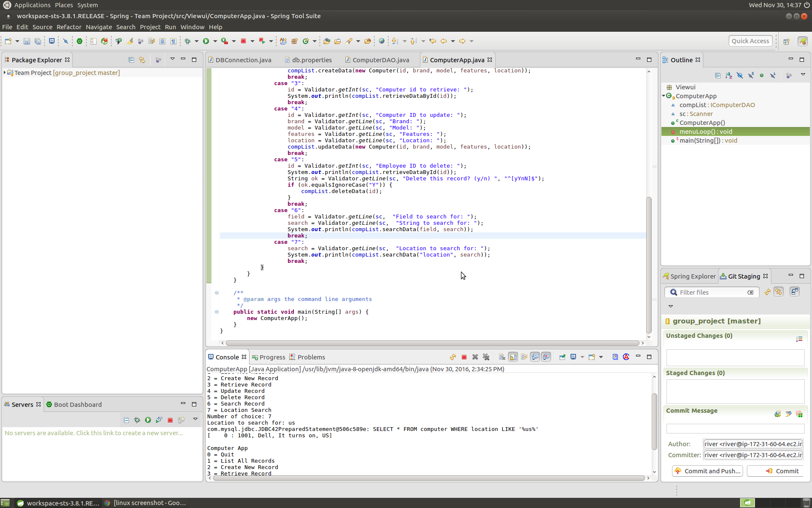The width and height of the screenshot is (812, 508).
Task: Expand the Team Project tree node
Action: [x=5, y=72]
